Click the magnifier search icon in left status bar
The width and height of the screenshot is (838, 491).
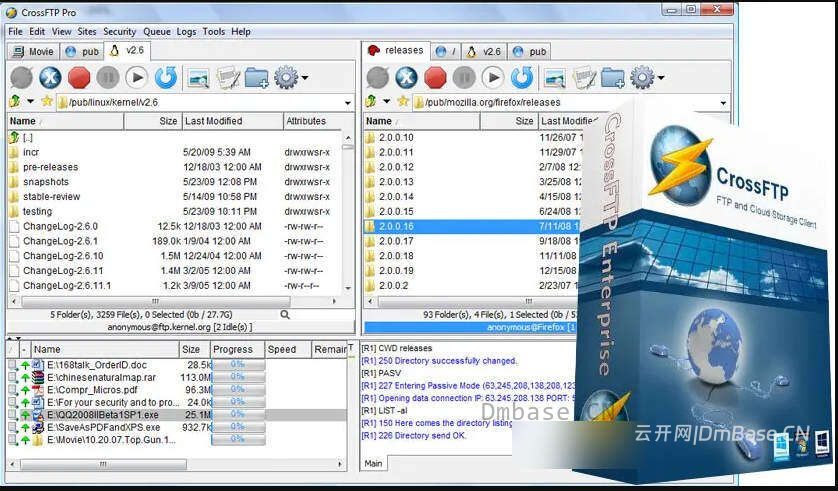pos(285,315)
